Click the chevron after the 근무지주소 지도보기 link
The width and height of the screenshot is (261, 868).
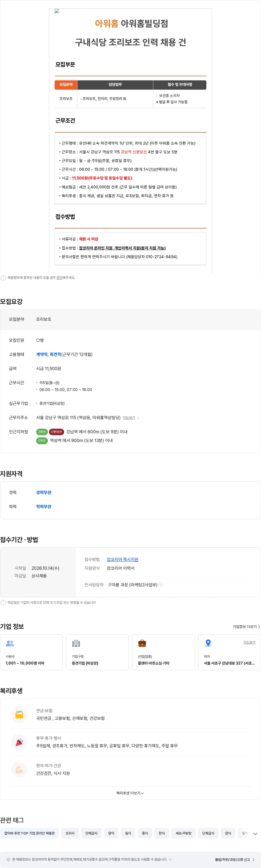click(x=138, y=418)
